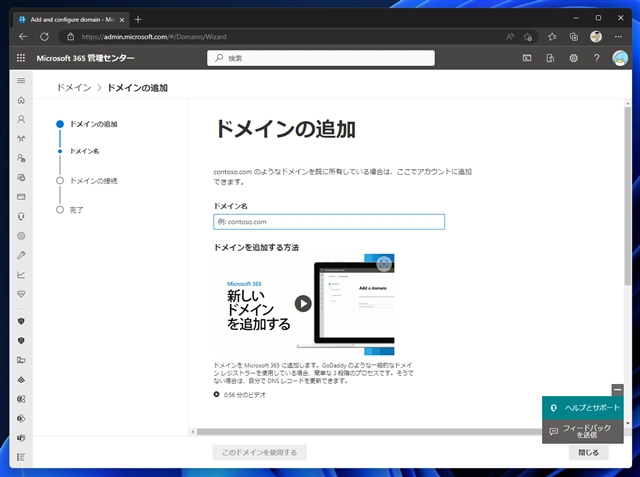The height and width of the screenshot is (477, 640).
Task: Open Read aloud icon in address bar
Action: coord(510,37)
